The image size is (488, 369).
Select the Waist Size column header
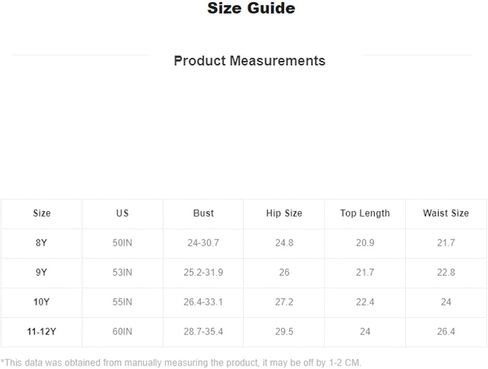pyautogui.click(x=446, y=213)
